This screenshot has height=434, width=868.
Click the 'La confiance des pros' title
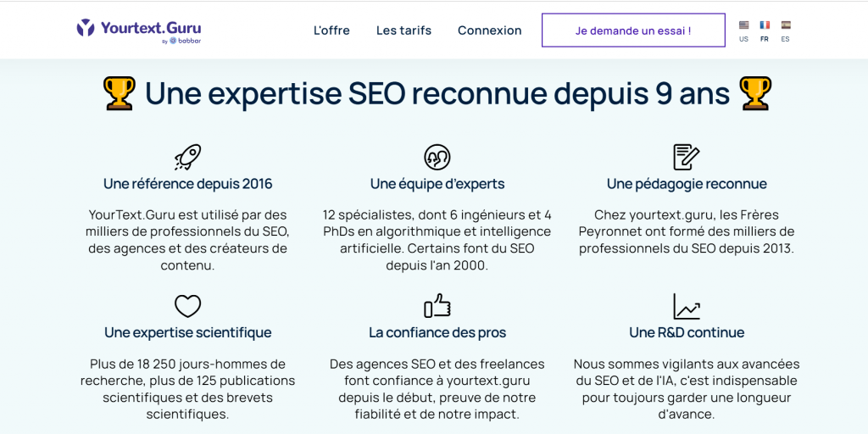437,332
